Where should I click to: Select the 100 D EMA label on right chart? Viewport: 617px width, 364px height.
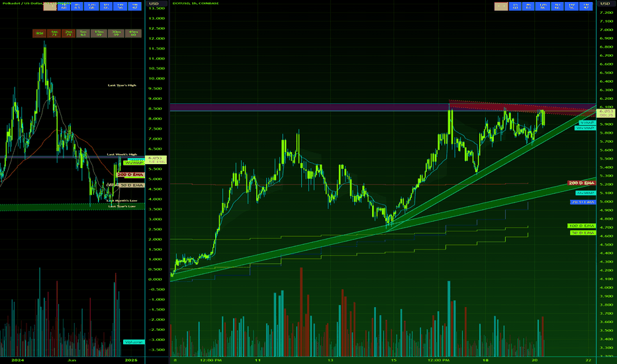[x=582, y=226]
